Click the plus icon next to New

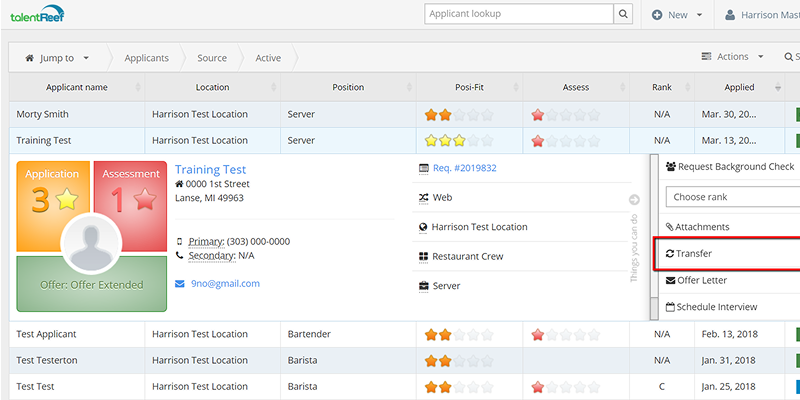[x=657, y=15]
